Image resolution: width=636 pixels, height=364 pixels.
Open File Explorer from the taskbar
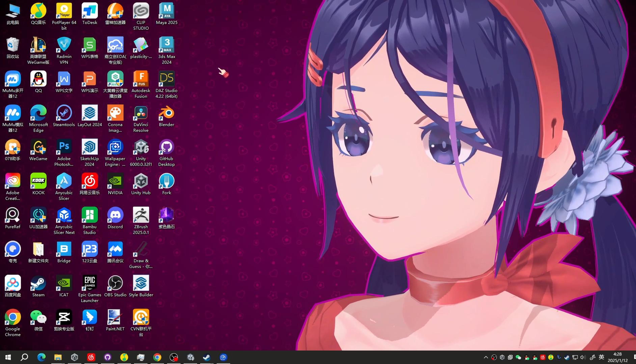pos(58,357)
